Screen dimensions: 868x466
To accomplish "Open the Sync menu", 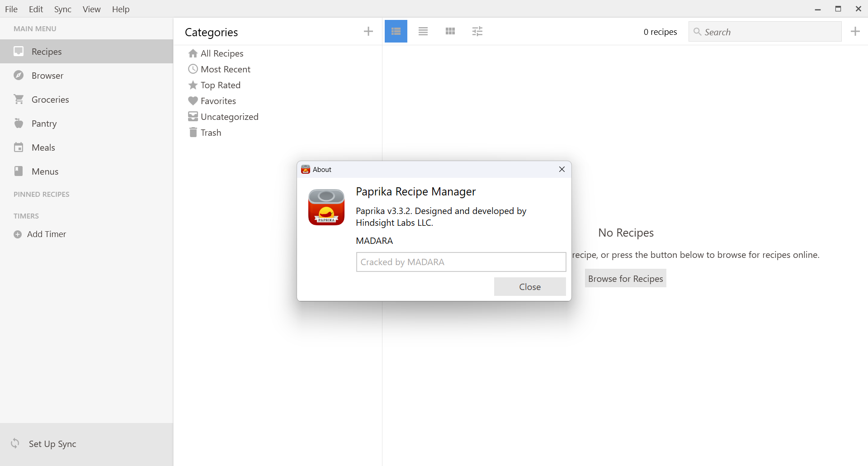I will [63, 9].
